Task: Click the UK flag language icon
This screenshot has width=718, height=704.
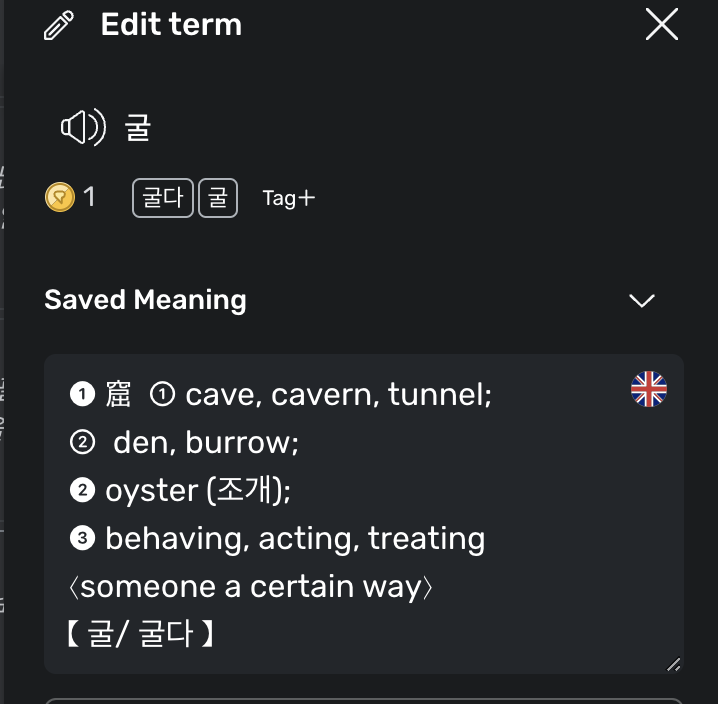Action: [649, 389]
